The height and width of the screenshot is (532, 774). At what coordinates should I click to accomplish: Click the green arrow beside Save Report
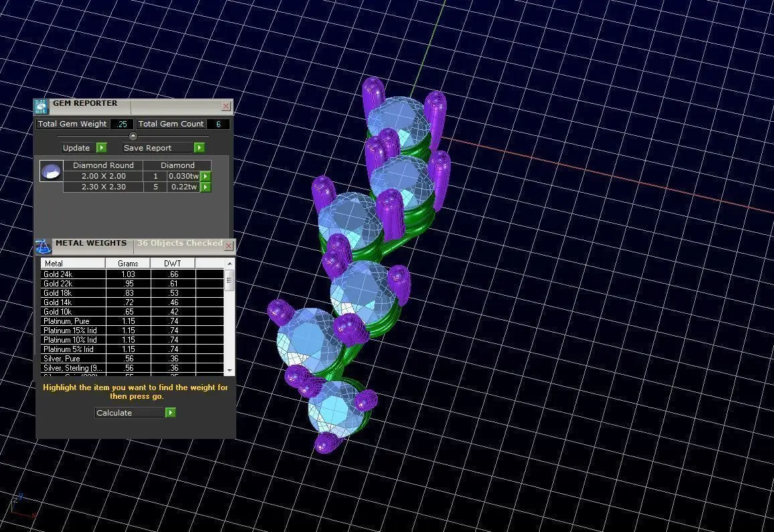point(199,148)
